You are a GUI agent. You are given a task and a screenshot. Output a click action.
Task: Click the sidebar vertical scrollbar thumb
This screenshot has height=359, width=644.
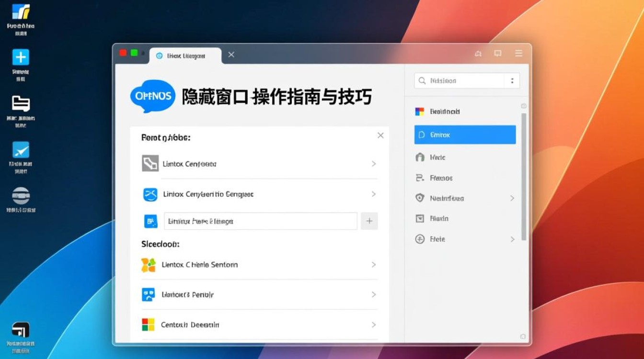pyautogui.click(x=524, y=177)
